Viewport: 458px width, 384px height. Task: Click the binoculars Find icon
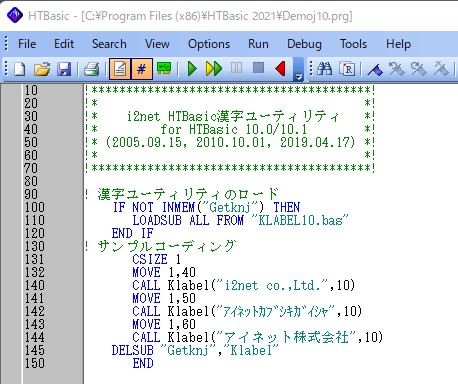pyautogui.click(x=324, y=69)
